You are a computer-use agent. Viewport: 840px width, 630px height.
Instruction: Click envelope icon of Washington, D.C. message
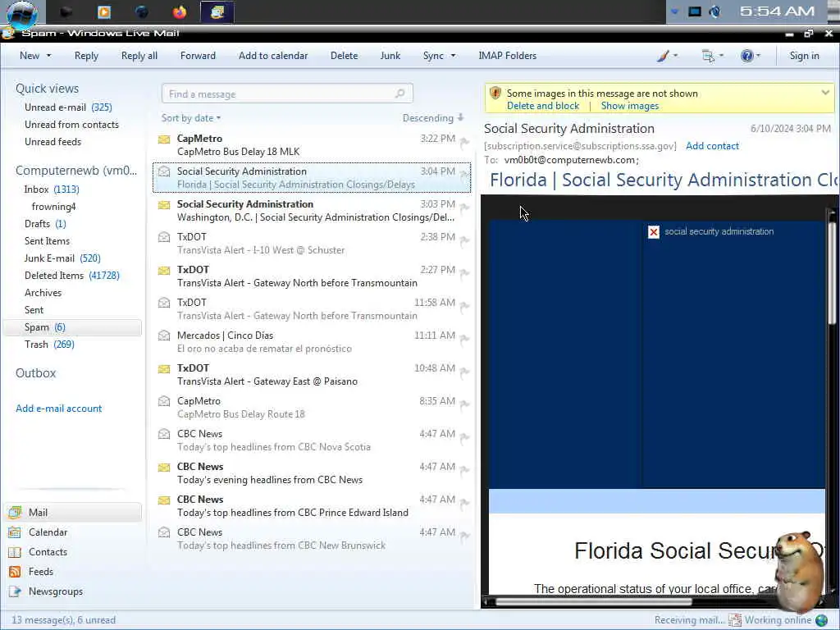pyautogui.click(x=164, y=204)
